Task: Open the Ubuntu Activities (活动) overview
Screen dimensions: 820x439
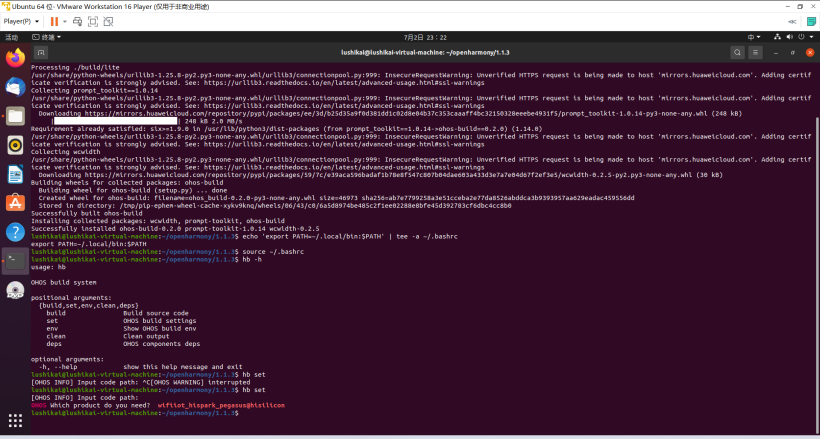Action: 12,37
